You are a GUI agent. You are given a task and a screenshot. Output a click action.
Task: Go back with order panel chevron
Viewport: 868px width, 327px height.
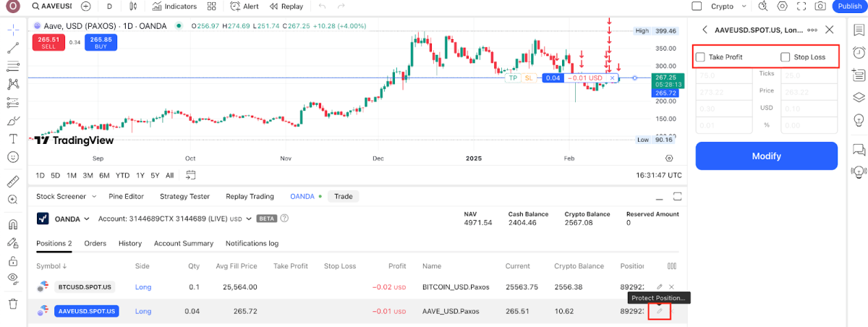click(x=705, y=30)
